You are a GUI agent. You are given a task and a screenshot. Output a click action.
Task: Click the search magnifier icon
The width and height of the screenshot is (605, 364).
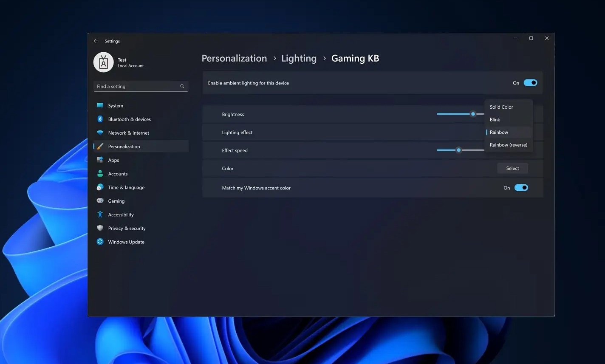click(182, 86)
